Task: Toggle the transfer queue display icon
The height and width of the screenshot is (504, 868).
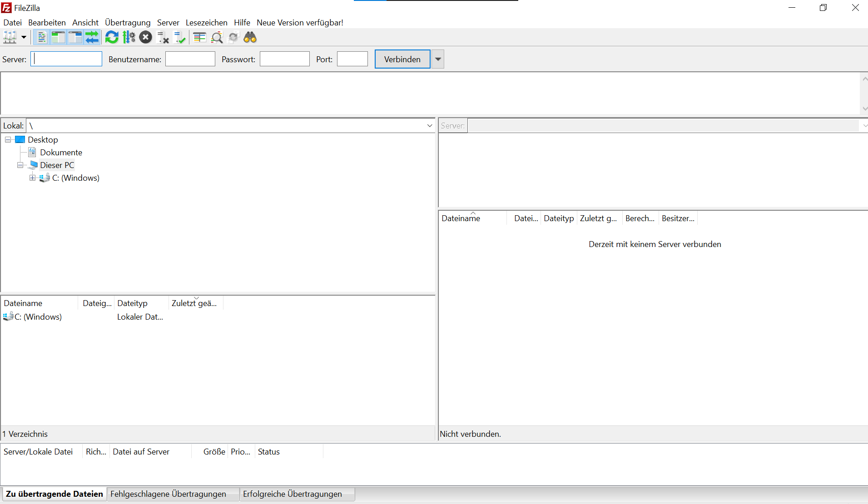Action: point(92,37)
